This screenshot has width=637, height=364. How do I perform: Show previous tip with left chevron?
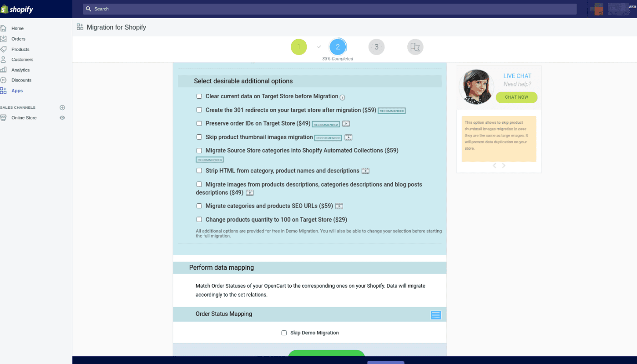495,166
